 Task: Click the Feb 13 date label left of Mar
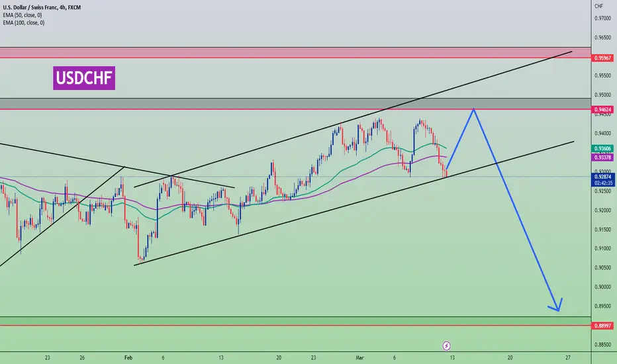click(220, 357)
